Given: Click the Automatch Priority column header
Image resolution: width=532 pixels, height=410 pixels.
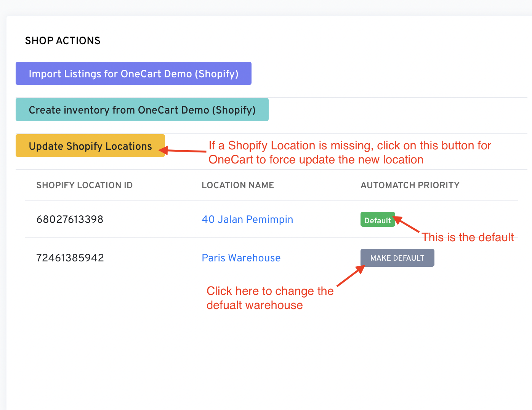Looking at the screenshot, I should tap(410, 185).
